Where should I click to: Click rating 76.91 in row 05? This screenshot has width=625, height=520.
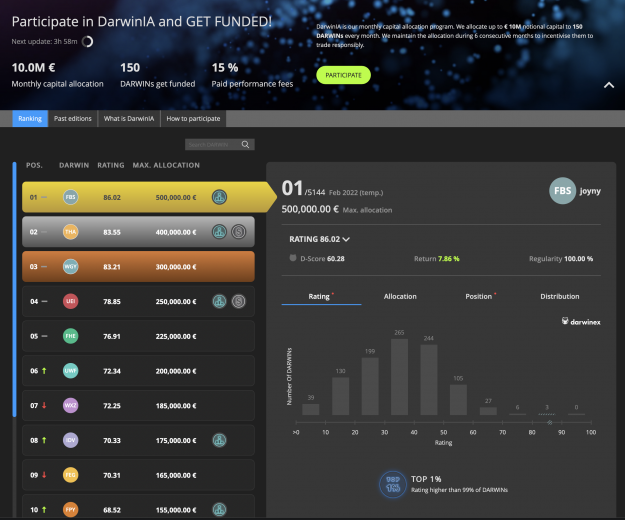112,336
